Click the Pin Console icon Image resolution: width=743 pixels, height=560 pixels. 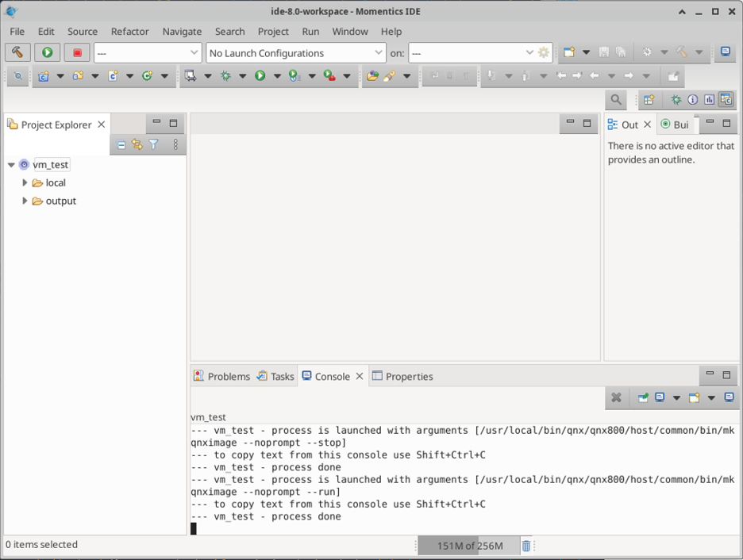642,397
